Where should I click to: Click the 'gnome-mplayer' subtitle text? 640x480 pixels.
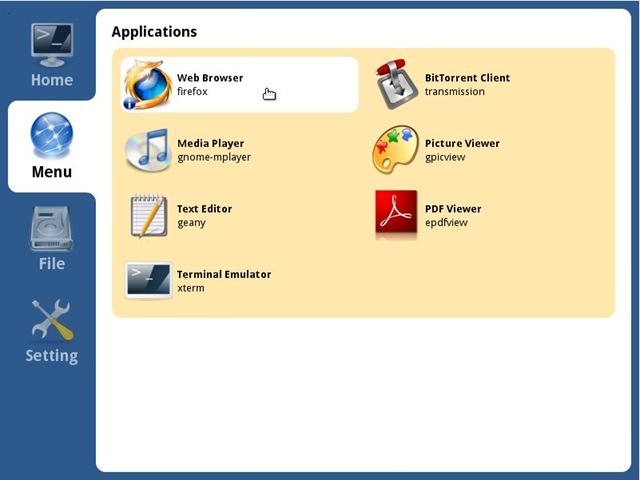click(214, 157)
